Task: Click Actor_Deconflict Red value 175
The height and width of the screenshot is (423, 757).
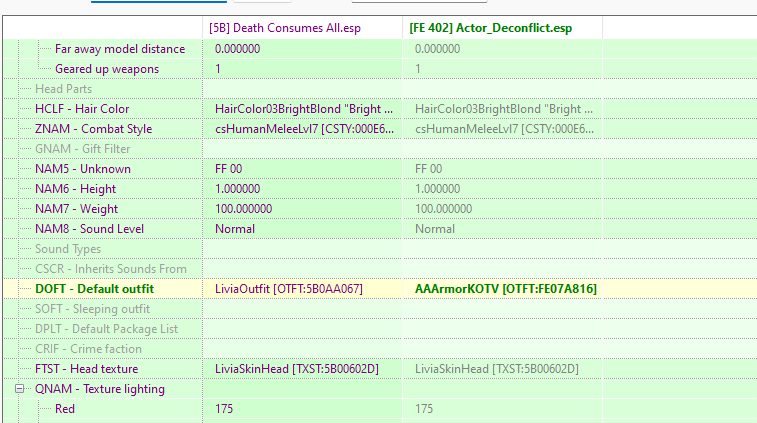Action: point(502,409)
